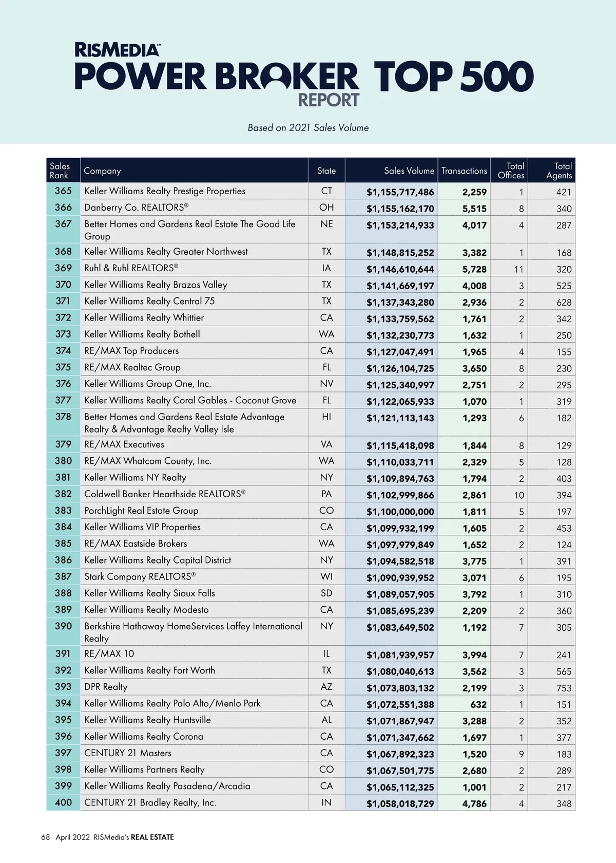Select the PorchLight Real Estate Group row
Viewport: 616px width, 863px height.
(141, 511)
